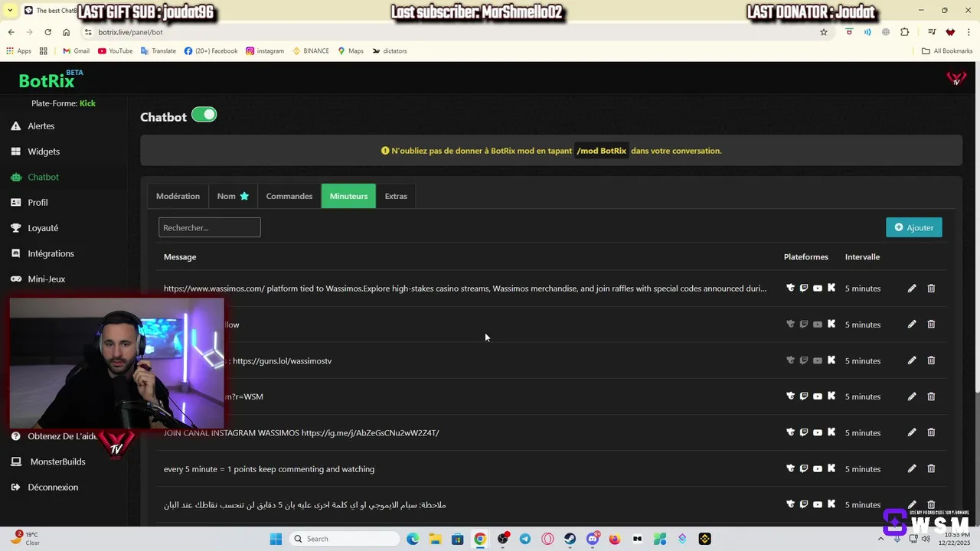Open the Windows Start menu
Screen dimensions: 980x551
276,539
